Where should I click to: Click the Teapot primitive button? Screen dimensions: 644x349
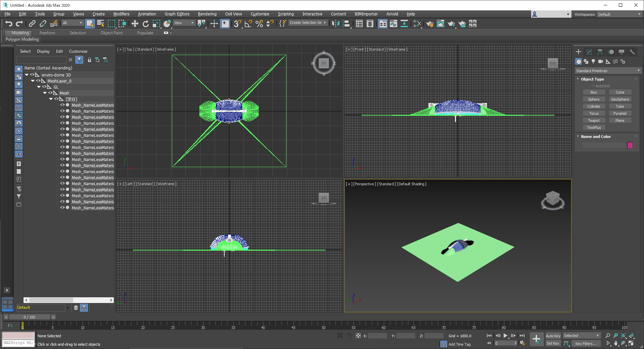(593, 120)
